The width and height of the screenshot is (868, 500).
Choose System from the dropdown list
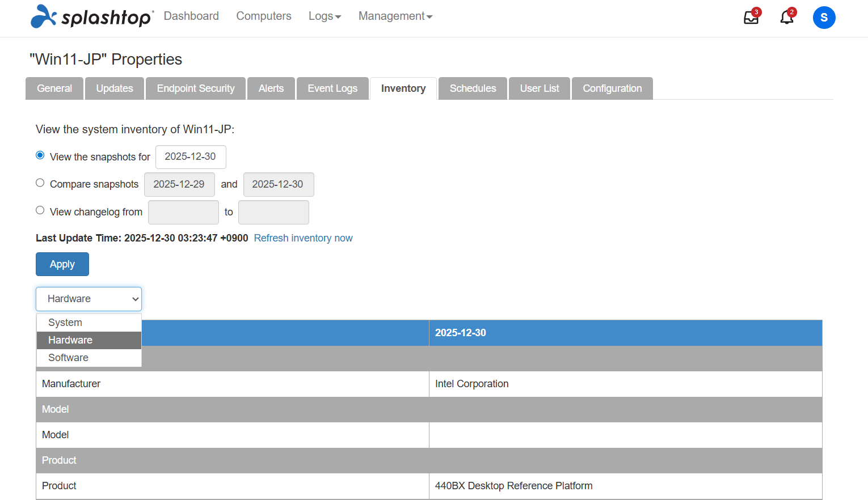coord(89,323)
